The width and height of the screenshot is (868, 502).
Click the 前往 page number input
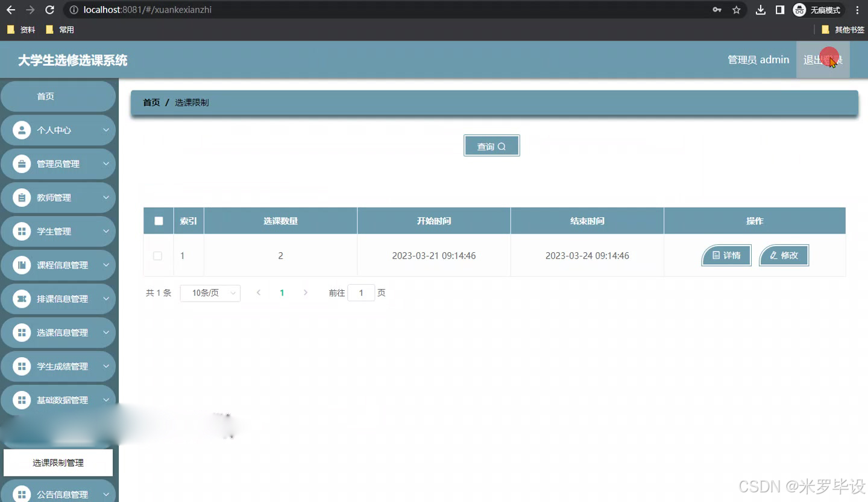362,293
